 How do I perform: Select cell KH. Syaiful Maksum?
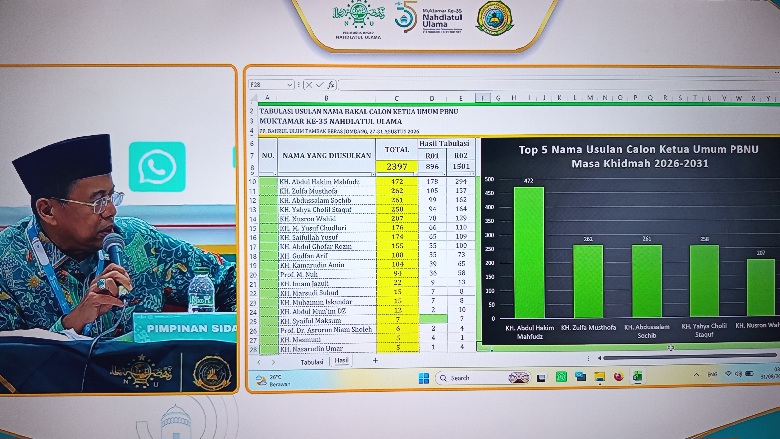tap(326, 321)
